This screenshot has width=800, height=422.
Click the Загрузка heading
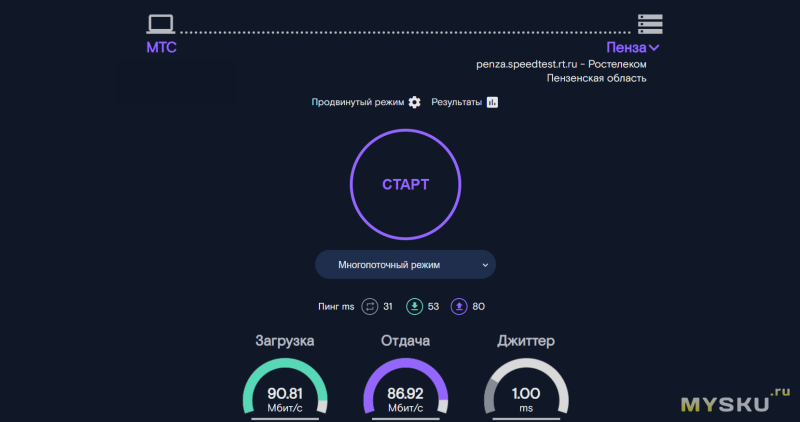point(285,341)
